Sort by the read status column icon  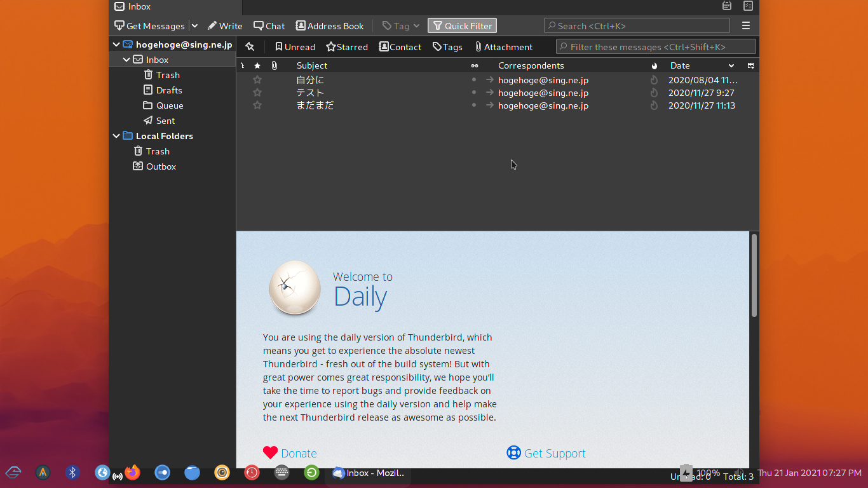(x=474, y=65)
